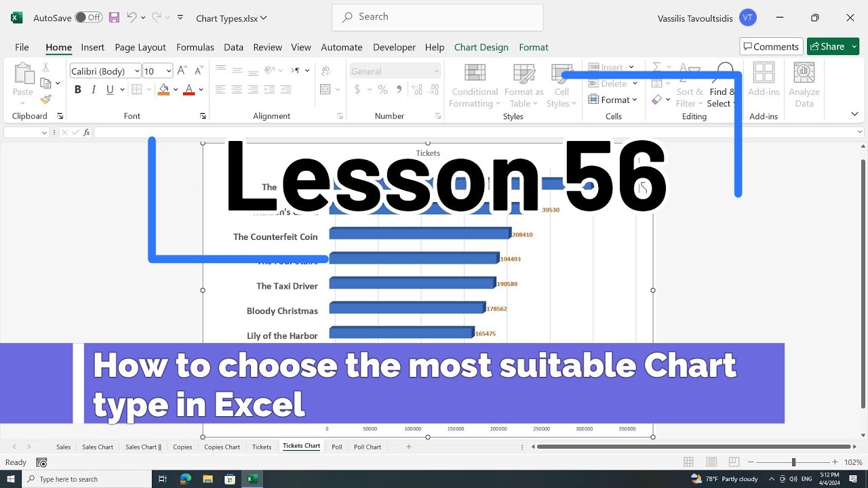The width and height of the screenshot is (868, 488).
Task: Click the zoom slider handle
Action: [793, 462]
